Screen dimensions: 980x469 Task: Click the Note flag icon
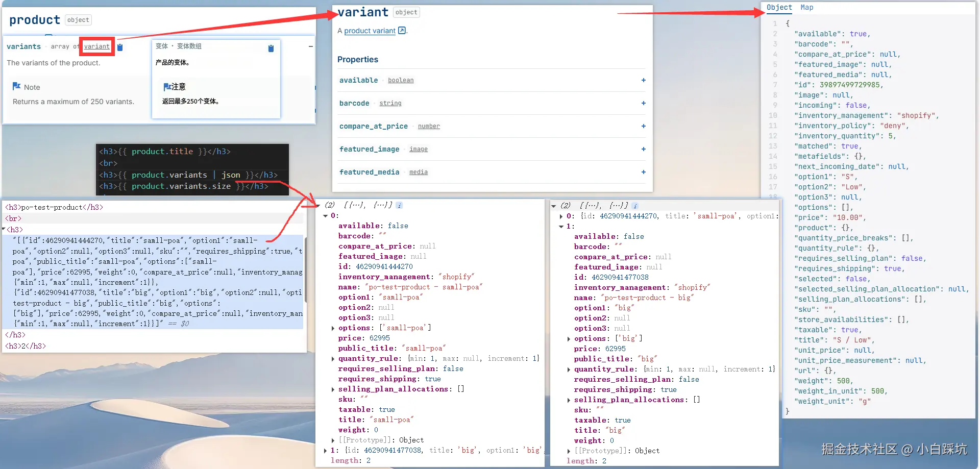(x=16, y=86)
